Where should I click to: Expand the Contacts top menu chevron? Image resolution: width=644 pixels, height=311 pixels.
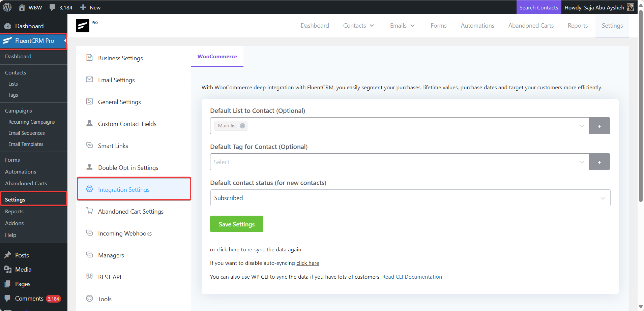372,26
